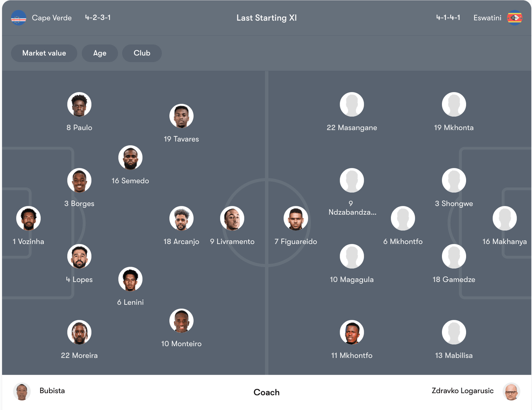This screenshot has height=410, width=532.
Task: Open coach Bubista's photo
Action: click(x=22, y=391)
